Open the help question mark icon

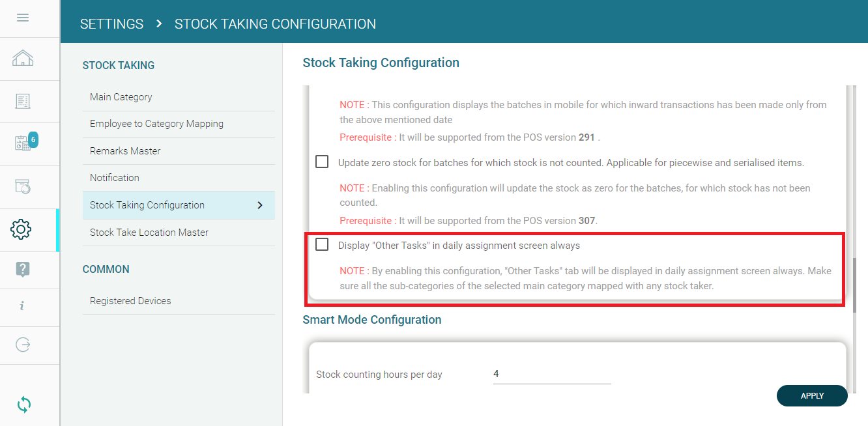(x=23, y=269)
